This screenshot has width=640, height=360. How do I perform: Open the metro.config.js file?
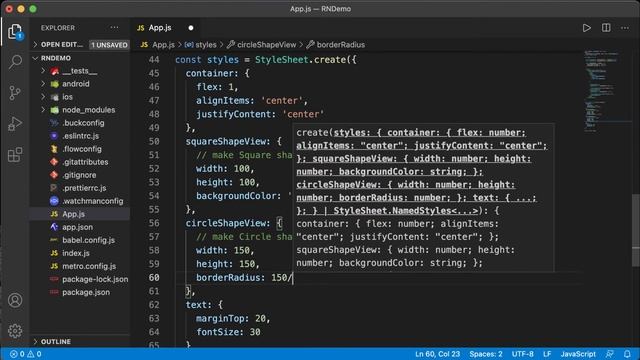point(89,266)
